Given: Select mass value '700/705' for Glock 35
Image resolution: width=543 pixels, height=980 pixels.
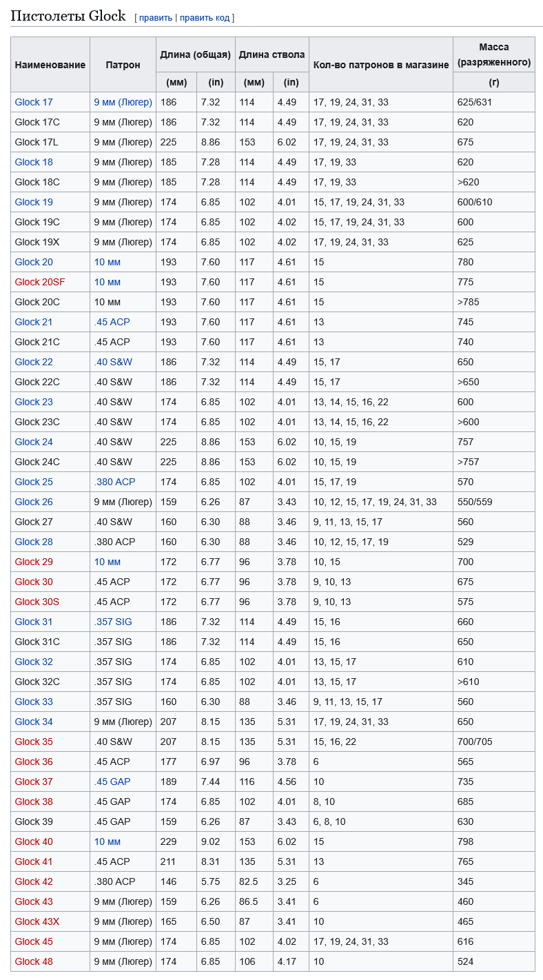Looking at the screenshot, I should (475, 742).
